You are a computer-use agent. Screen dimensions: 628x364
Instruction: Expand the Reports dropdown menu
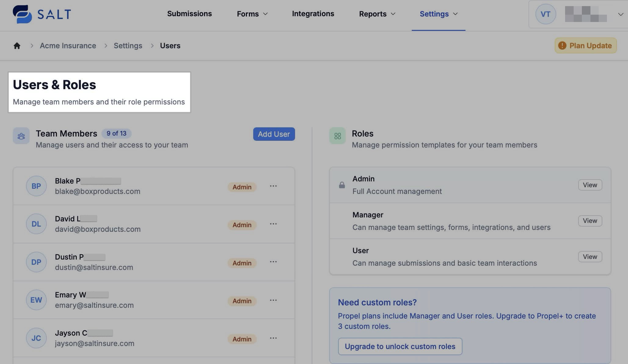(x=377, y=14)
